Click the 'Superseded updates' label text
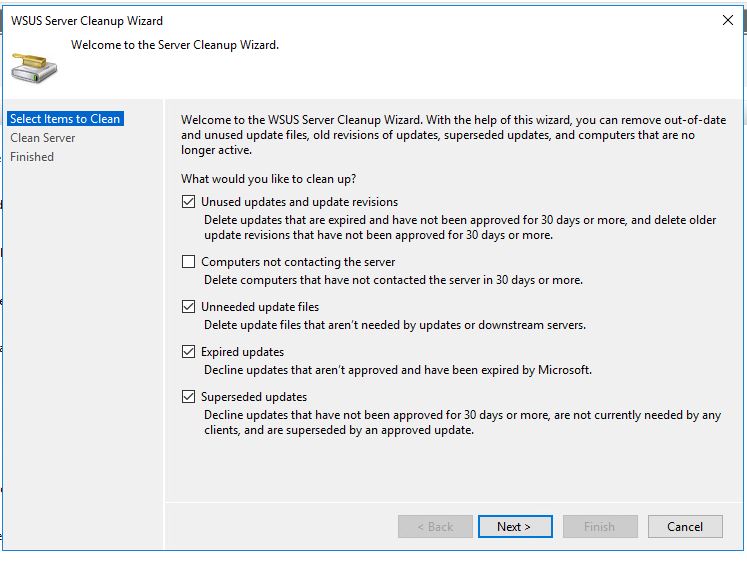Image resolution: width=747 pixels, height=563 pixels. coord(253,397)
